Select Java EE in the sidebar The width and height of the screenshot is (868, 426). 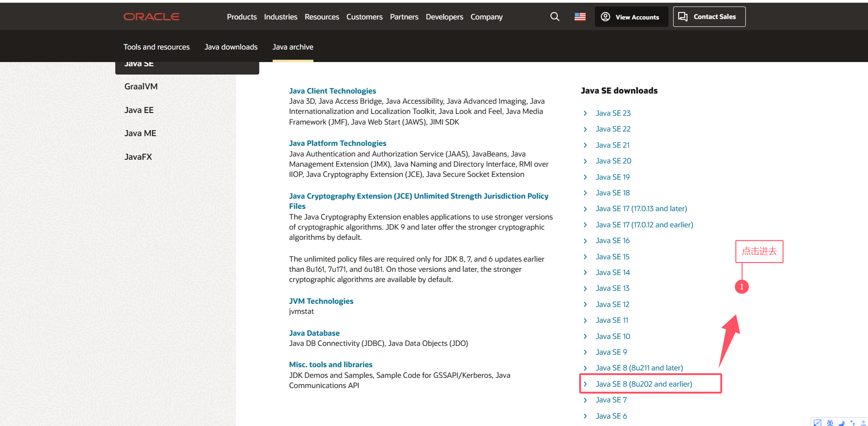(139, 110)
